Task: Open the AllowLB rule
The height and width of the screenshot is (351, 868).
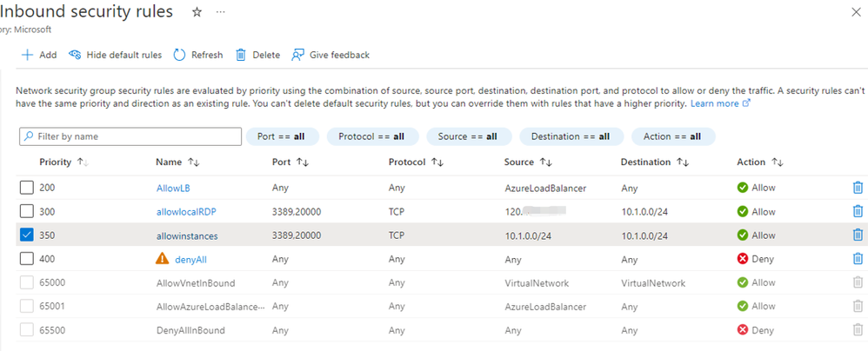Action: click(x=173, y=188)
